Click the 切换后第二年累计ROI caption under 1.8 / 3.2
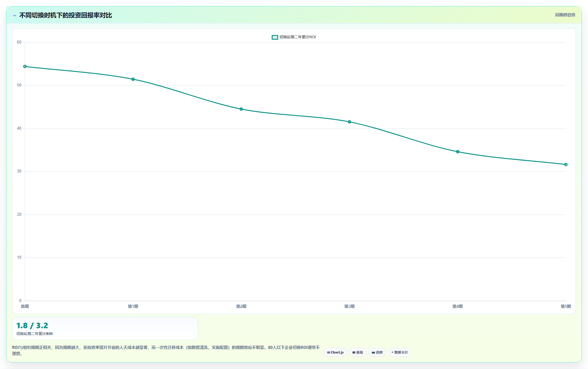The height and width of the screenshot is (369, 588). (35, 334)
